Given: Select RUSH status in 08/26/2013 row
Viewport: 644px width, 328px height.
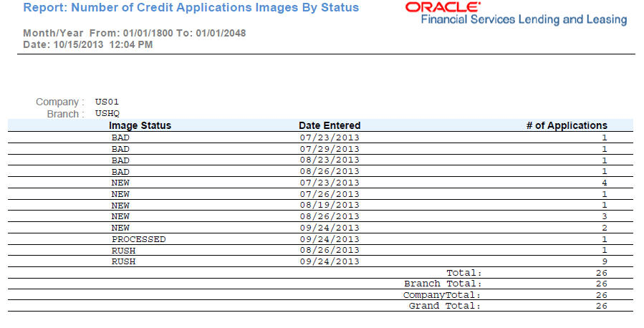Looking at the screenshot, I should coord(123,251).
